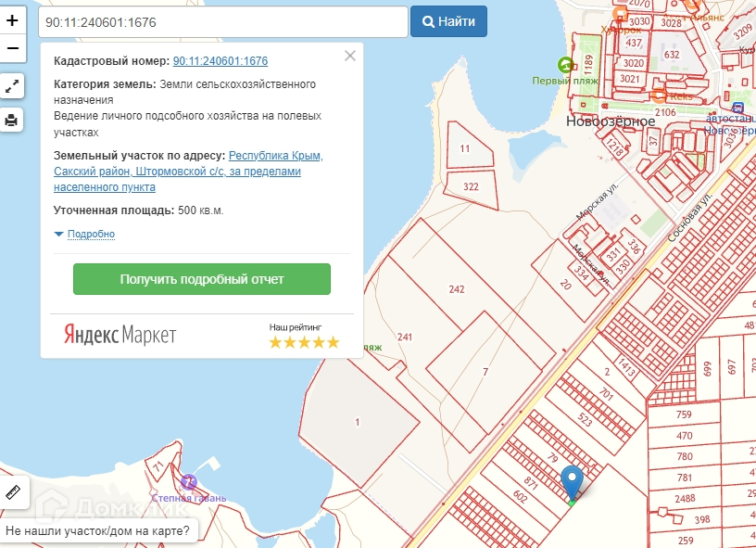Screen dimensions: 756x548
Task: Click the five-star rating
Action: (304, 342)
